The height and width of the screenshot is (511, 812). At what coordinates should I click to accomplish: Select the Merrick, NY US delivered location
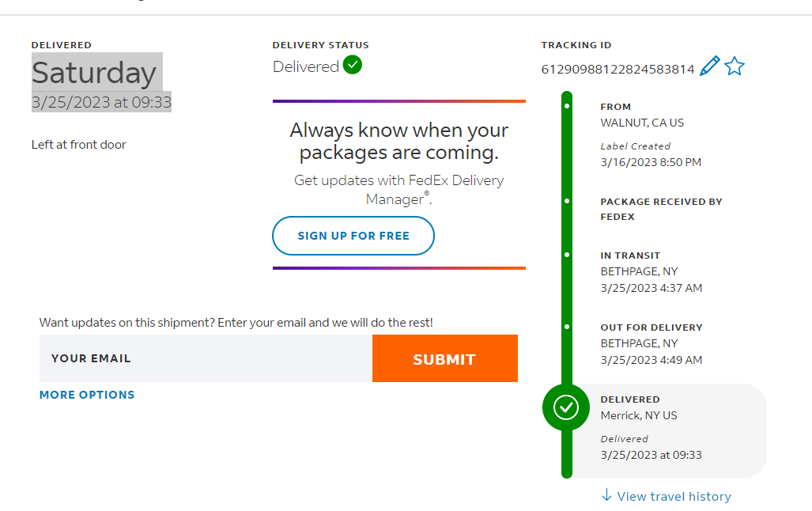(x=638, y=415)
